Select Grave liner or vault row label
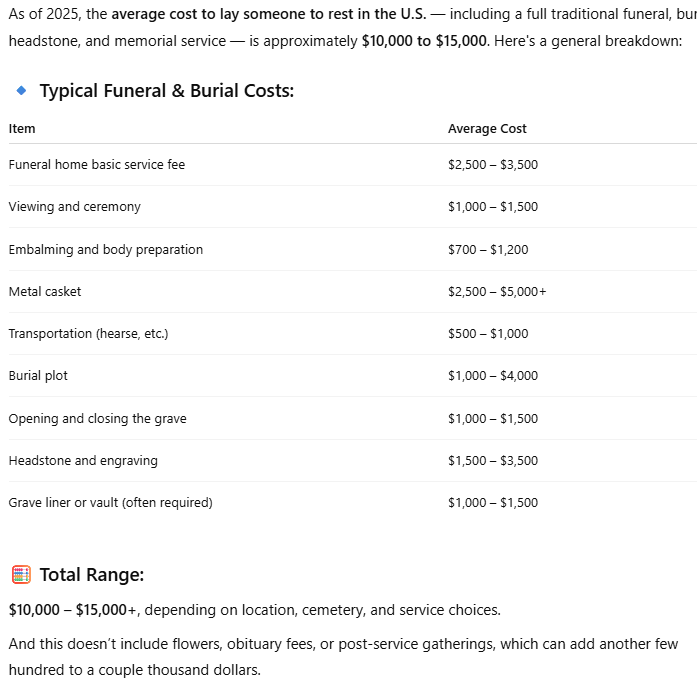This screenshot has height=685, width=697. [x=111, y=503]
